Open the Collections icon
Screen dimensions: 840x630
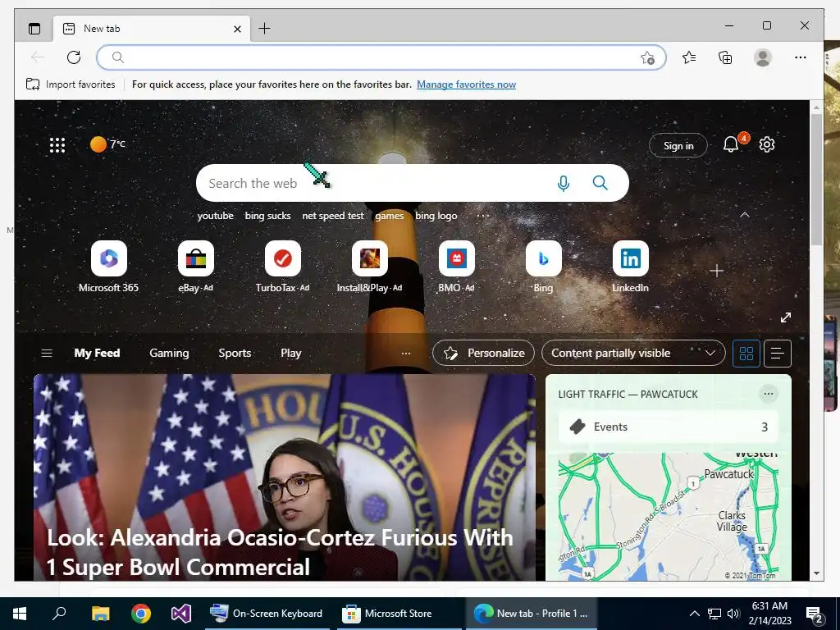pos(725,57)
